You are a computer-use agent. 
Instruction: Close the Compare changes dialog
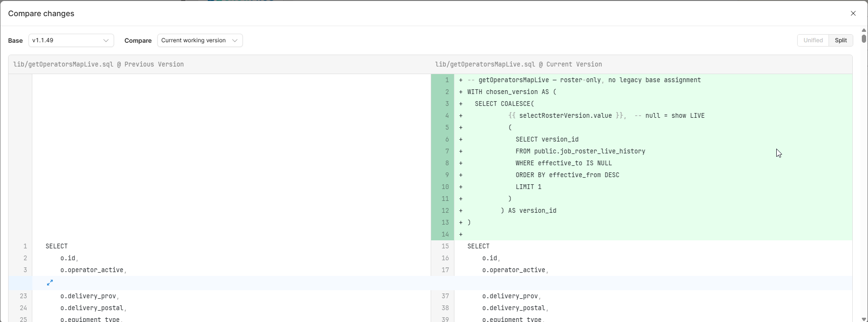click(x=853, y=13)
